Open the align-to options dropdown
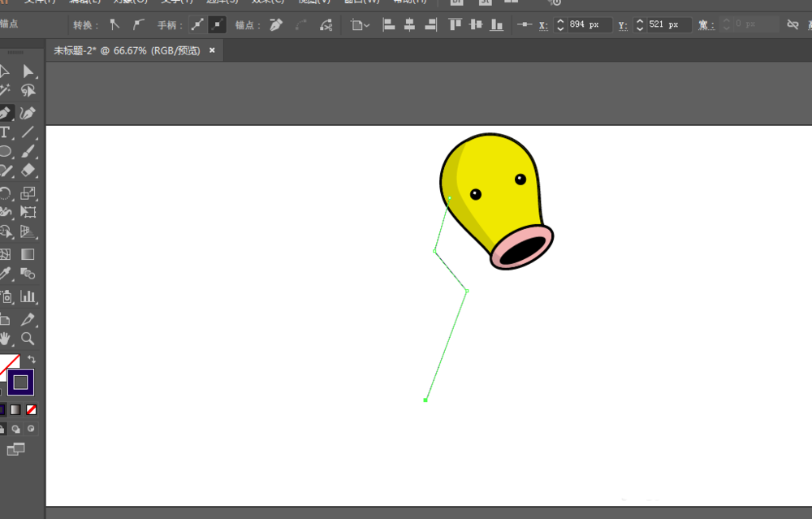This screenshot has height=519, width=812. (x=361, y=25)
